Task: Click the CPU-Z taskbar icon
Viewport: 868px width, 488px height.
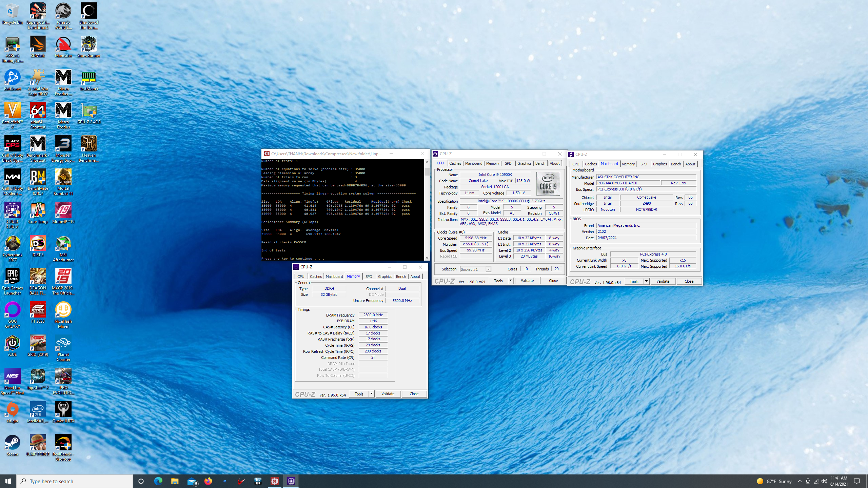Action: (291, 481)
